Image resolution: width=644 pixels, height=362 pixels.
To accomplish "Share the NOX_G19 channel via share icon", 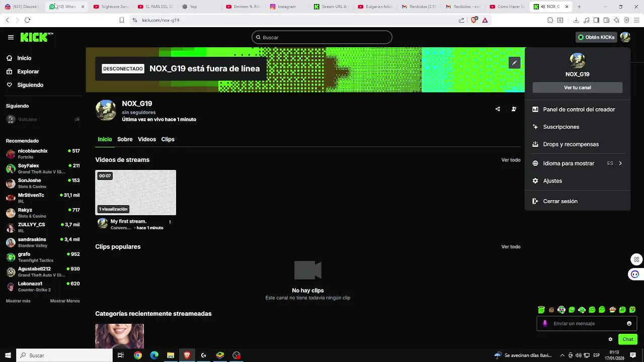I will pyautogui.click(x=498, y=109).
